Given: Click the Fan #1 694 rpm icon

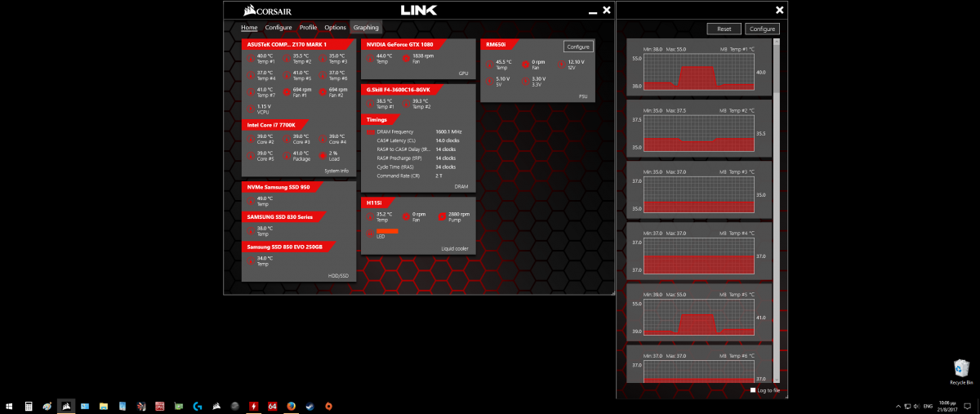Looking at the screenshot, I should click(286, 91).
